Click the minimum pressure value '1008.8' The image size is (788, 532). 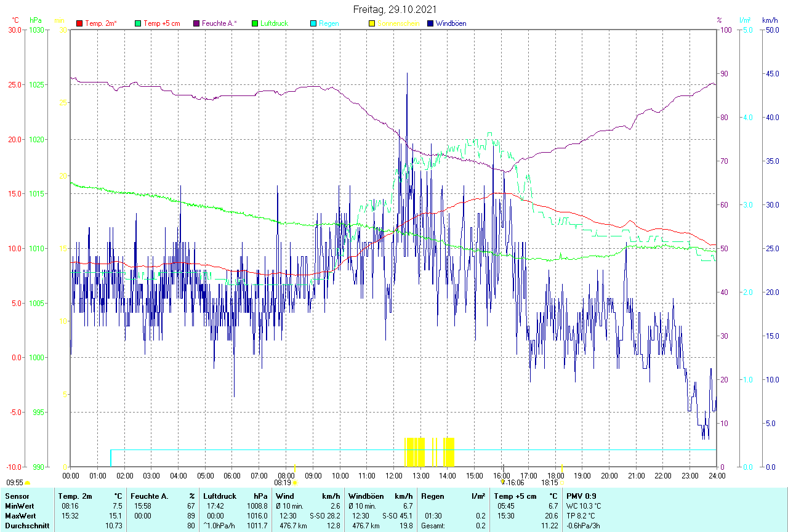coord(257,506)
